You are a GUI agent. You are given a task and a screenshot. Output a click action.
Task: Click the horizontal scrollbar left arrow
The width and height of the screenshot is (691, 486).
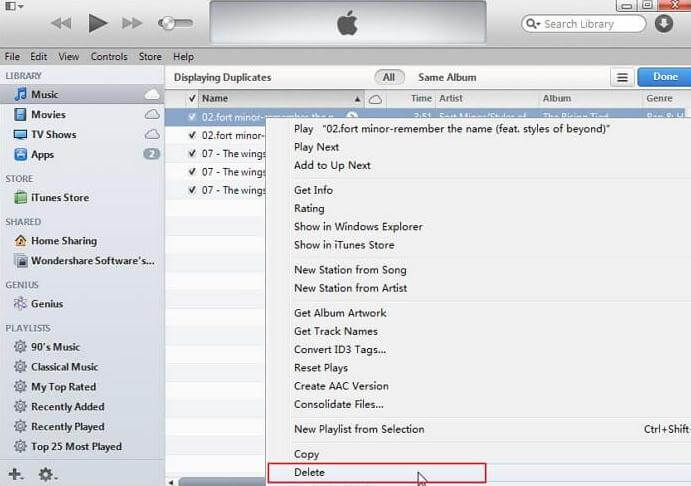171,482
